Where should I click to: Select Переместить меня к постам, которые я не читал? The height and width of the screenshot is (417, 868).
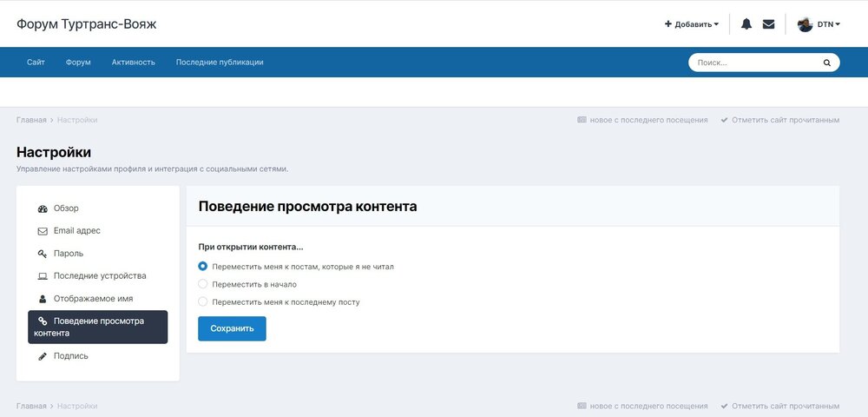pos(202,267)
